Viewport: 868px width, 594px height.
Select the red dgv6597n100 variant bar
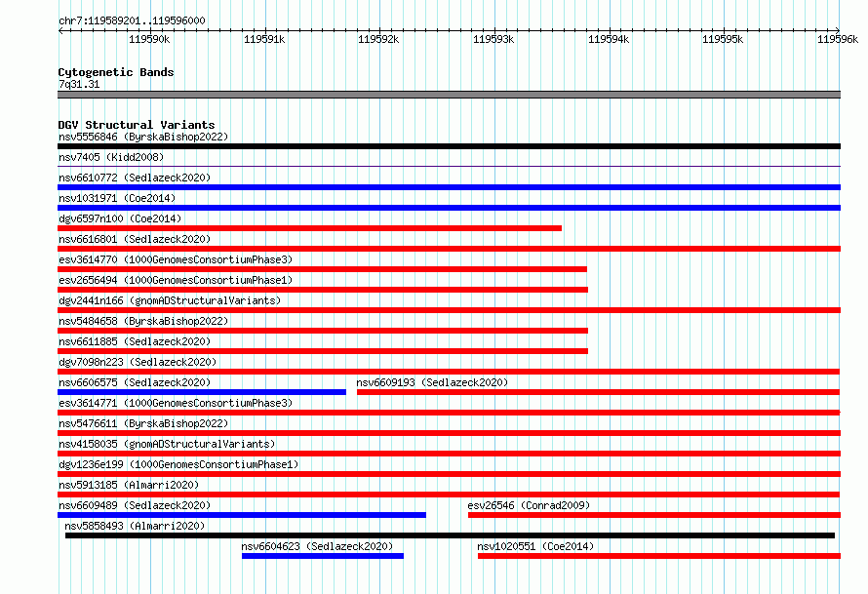tap(309, 228)
